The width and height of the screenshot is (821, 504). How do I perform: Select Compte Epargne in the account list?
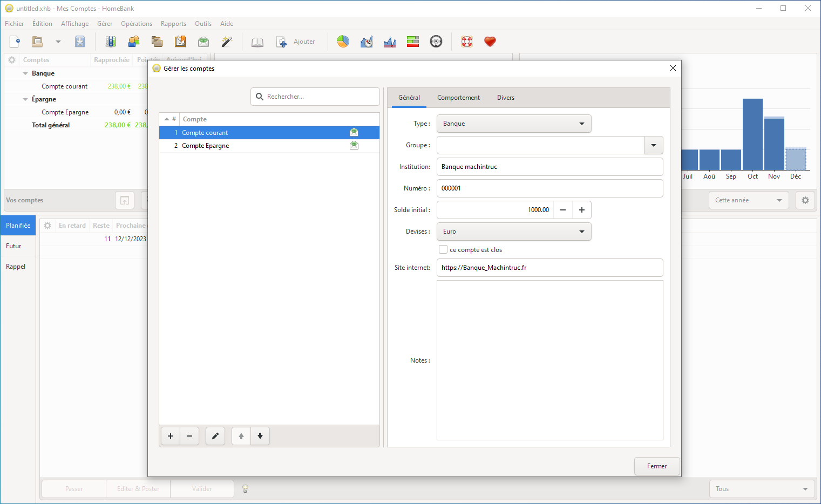(x=206, y=146)
